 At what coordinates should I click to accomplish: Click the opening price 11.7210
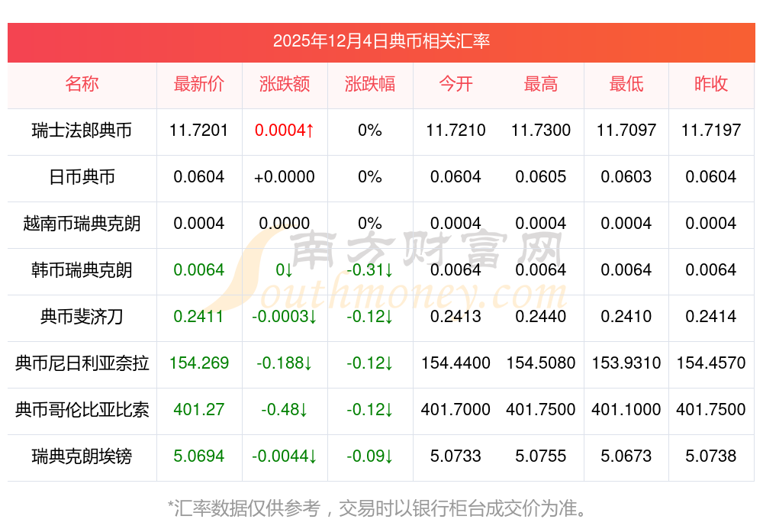[x=456, y=131]
